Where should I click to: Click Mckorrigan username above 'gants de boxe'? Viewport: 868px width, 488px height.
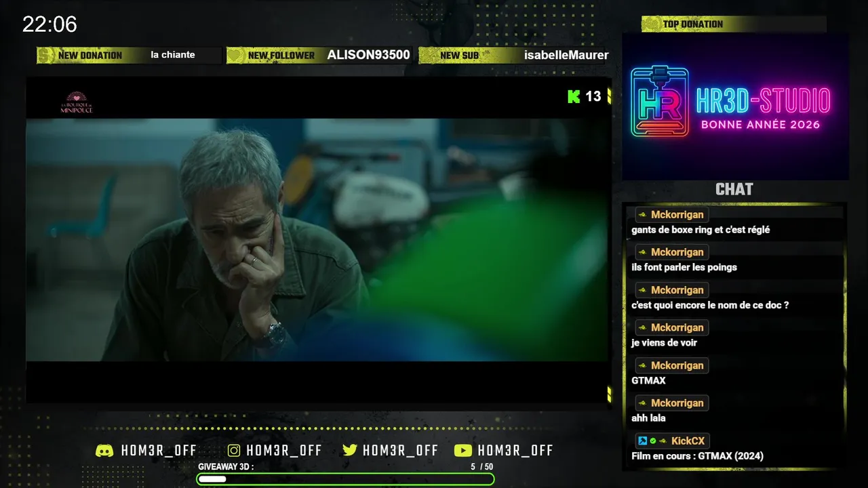[x=677, y=215]
